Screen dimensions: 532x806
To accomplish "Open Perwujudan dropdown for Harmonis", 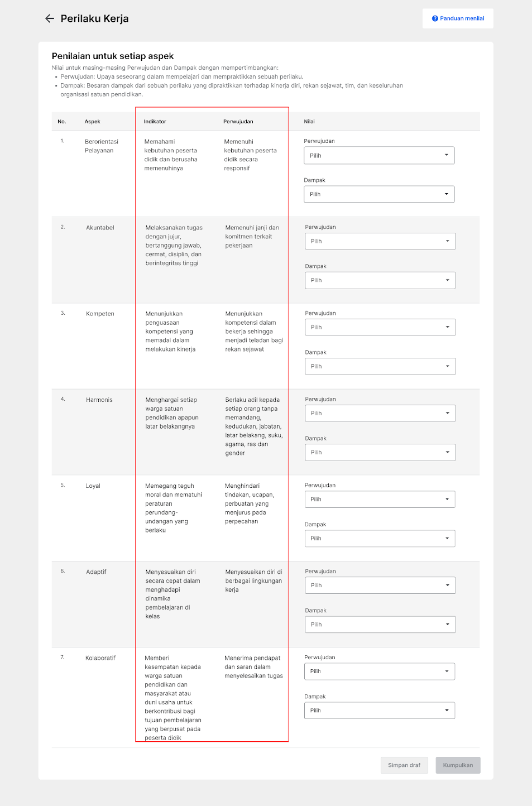I will 380,413.
